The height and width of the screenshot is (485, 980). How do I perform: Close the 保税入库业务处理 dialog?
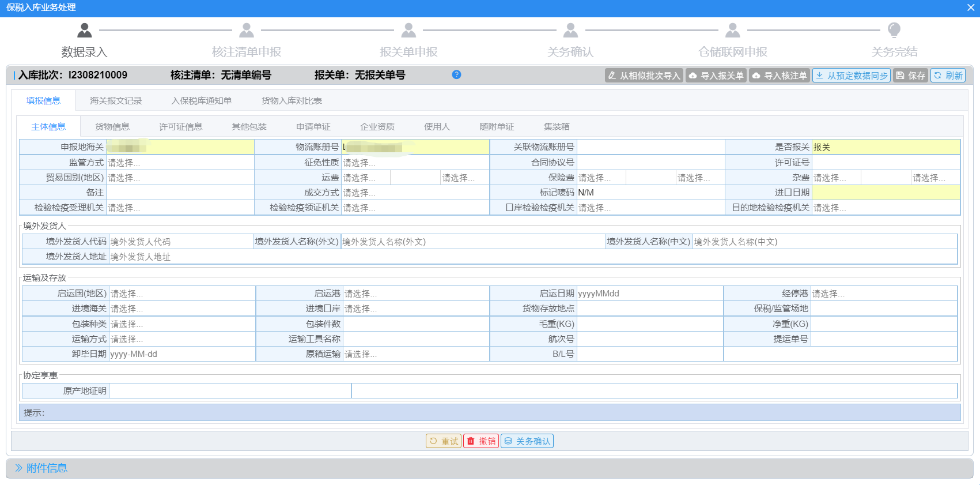click(x=970, y=7)
